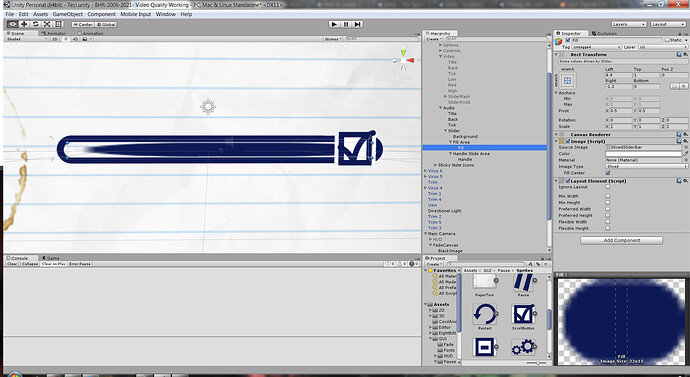690x377 pixels.
Task: Click the Pause playback button
Action: point(346,24)
